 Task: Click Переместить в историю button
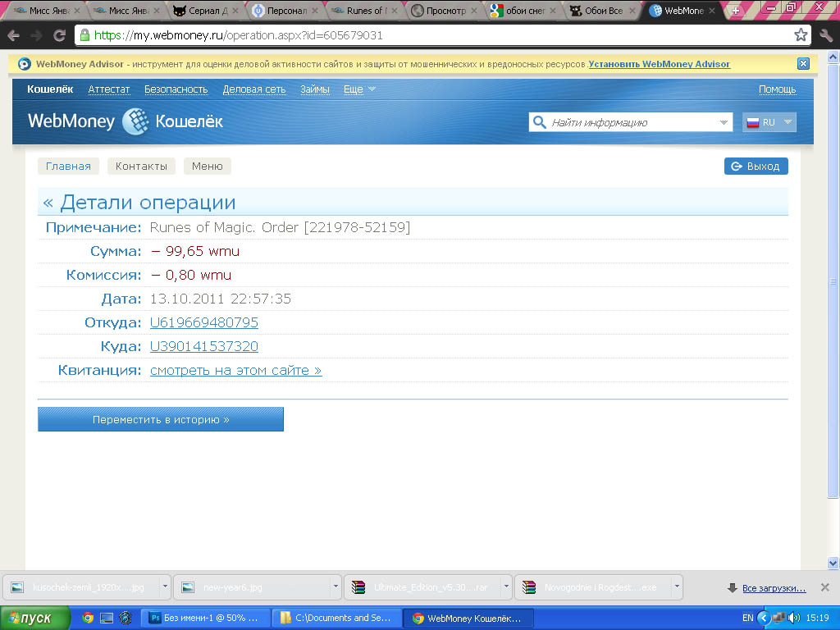[161, 419]
